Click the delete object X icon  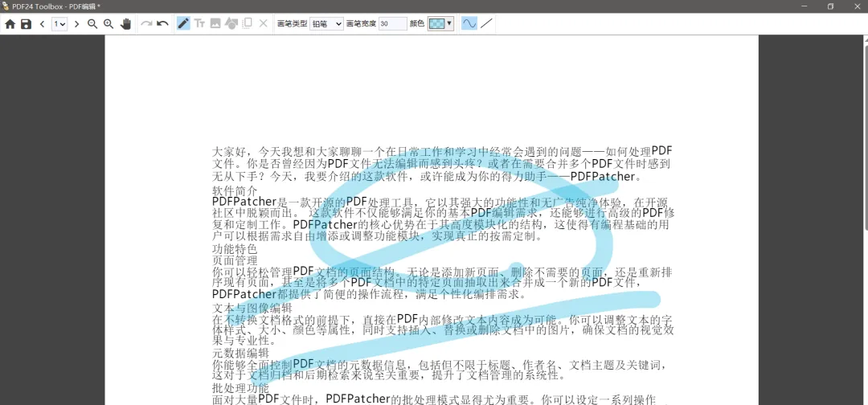click(264, 24)
